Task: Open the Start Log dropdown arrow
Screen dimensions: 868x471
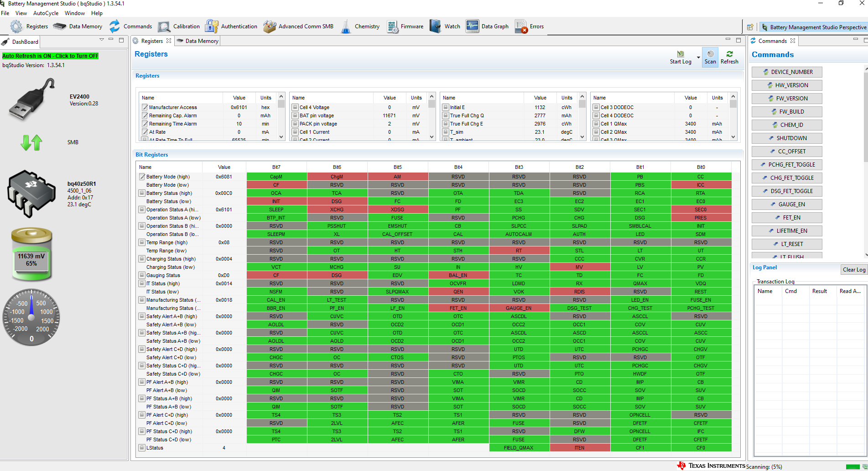Action: (698, 58)
